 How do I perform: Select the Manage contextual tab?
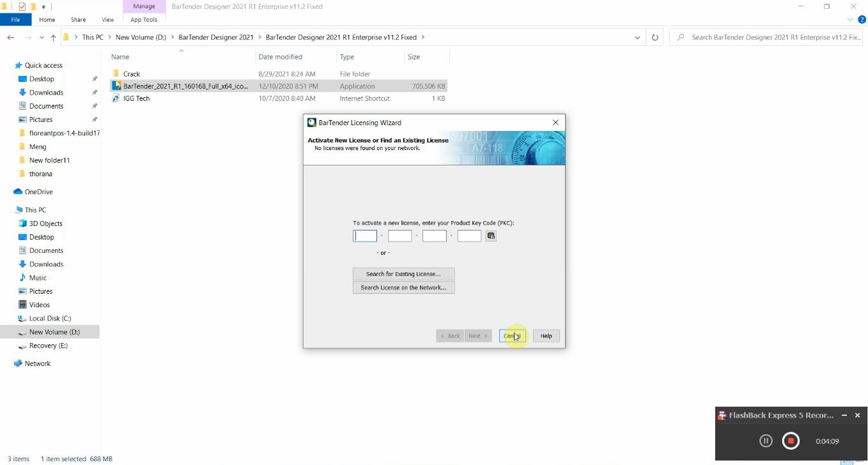click(144, 6)
